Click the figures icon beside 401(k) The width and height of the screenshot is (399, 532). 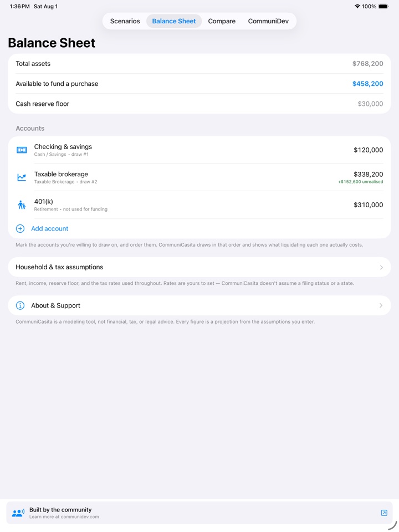tap(22, 204)
